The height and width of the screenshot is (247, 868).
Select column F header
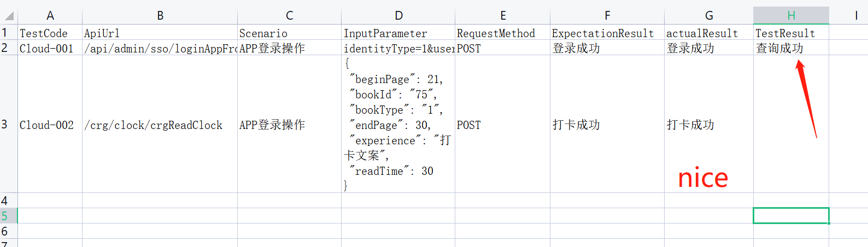tap(607, 15)
